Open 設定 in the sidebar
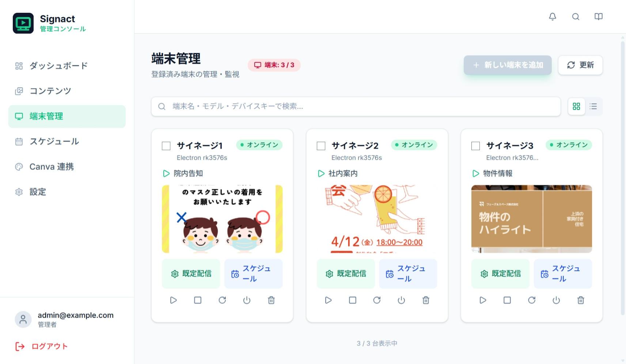Viewport: 626px width, 364px height. pos(67,192)
